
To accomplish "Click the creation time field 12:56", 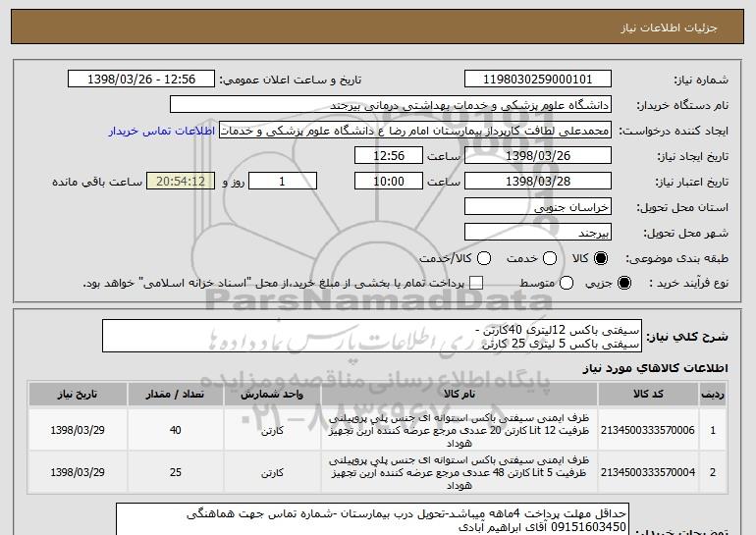I will point(389,156).
